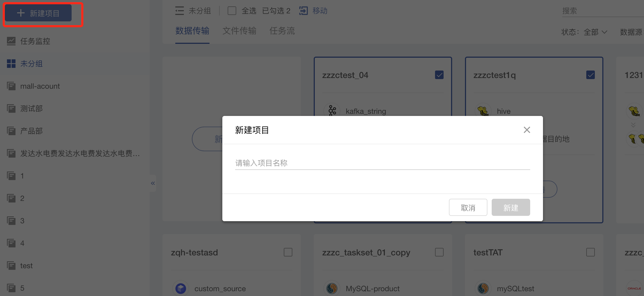Image resolution: width=644 pixels, height=296 pixels.
Task: Open the status filter dropdown
Action: coord(595,32)
